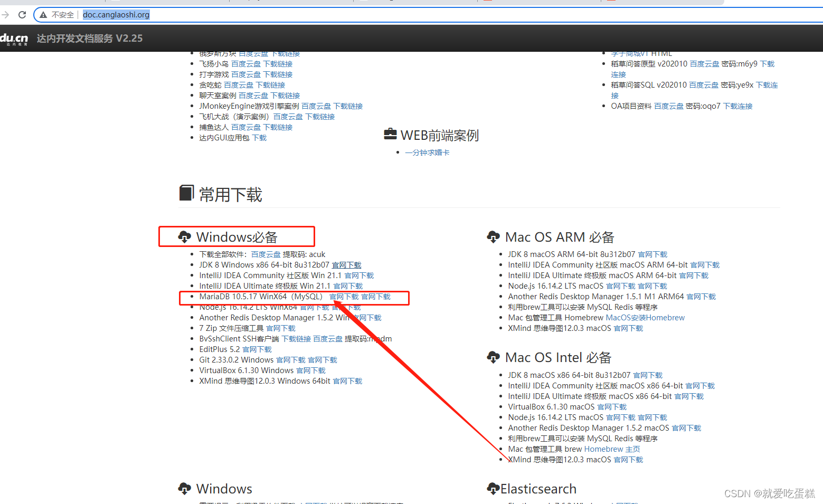Screen dimensions: 823x504
Task: Click 百度云盘 link for 贪吃蛇
Action: [239, 85]
